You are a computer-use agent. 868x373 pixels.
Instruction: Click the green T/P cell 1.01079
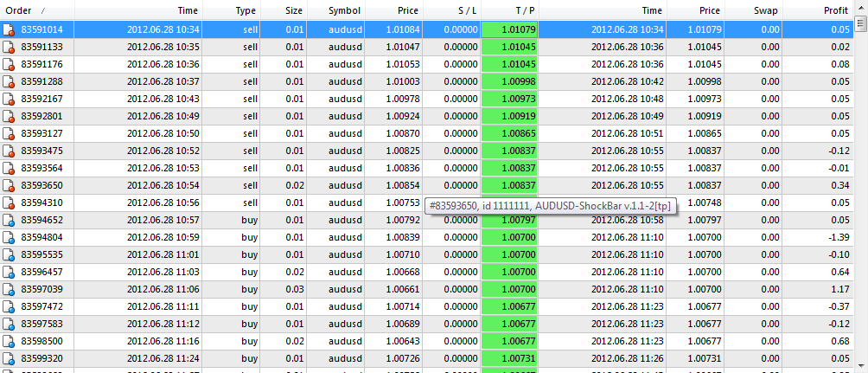point(510,30)
